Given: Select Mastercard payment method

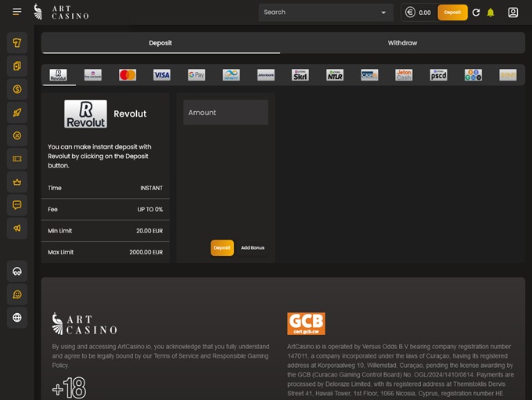Looking at the screenshot, I should (128, 75).
